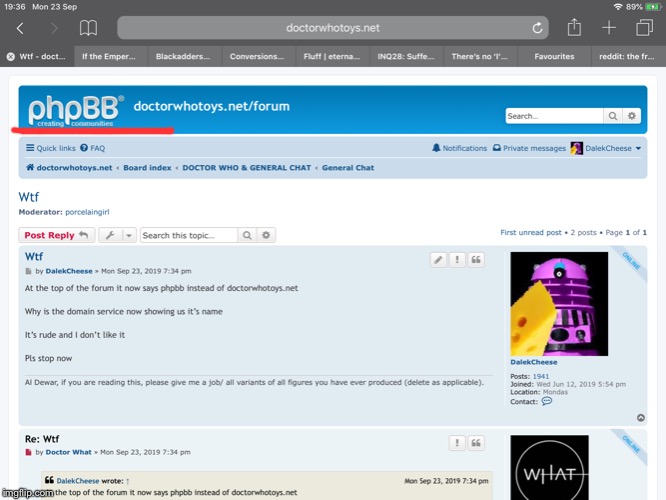
Task: Click the phpBB logo
Action: tap(76, 110)
